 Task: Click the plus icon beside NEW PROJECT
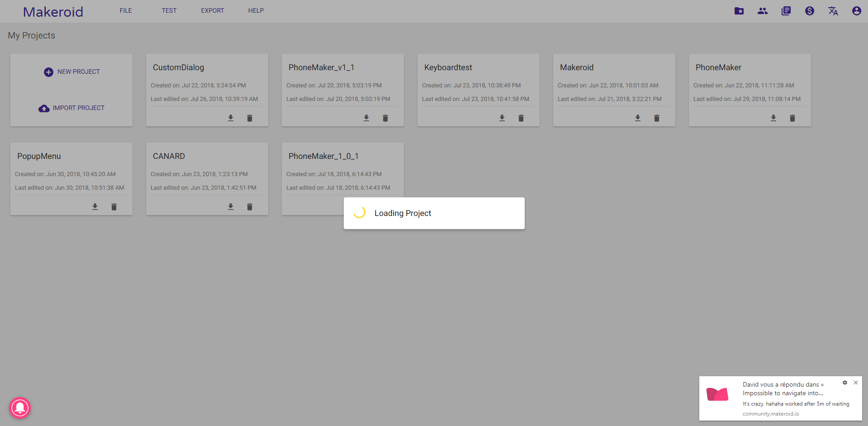click(48, 72)
